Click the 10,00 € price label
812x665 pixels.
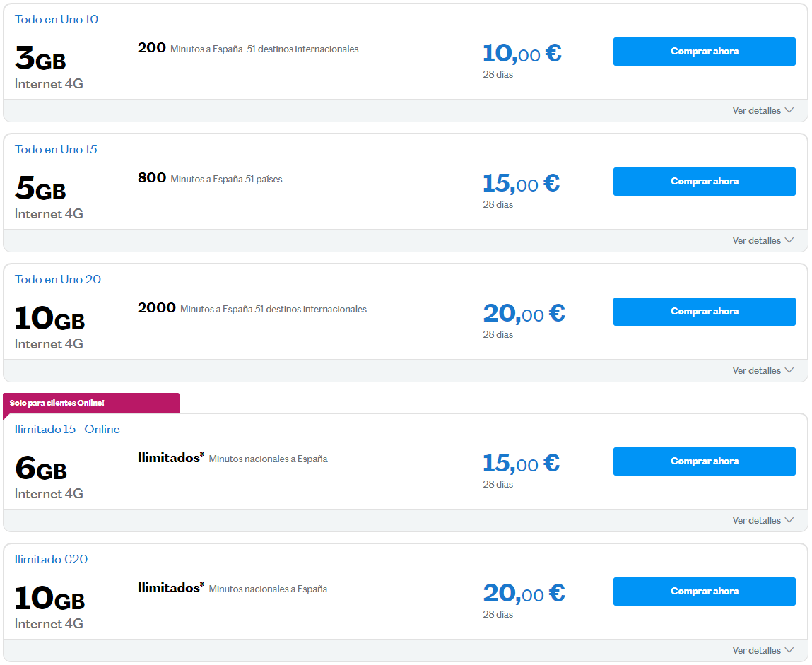[522, 53]
